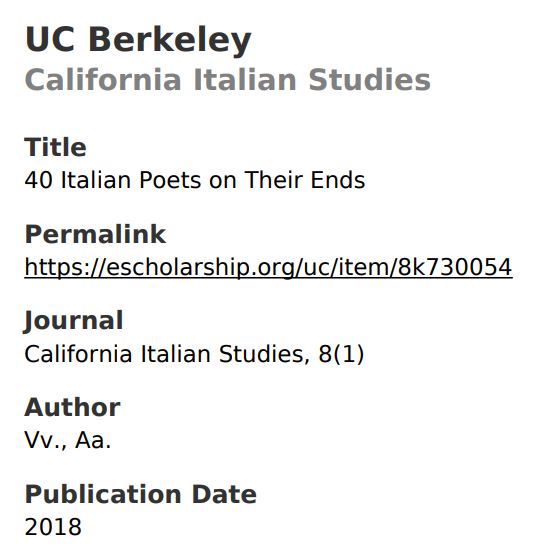This screenshot has width=537, height=559.
Task: Click the Publication Date label
Action: [x=141, y=494]
